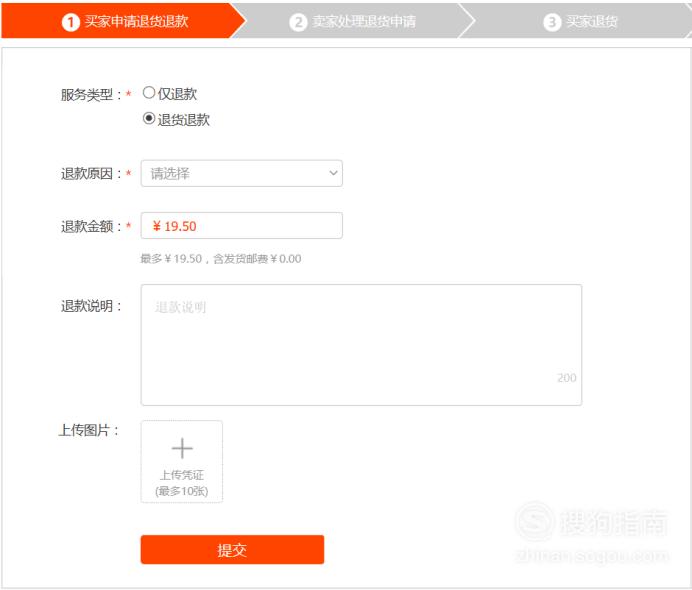Focus the 退款金额 input field

pos(241,225)
